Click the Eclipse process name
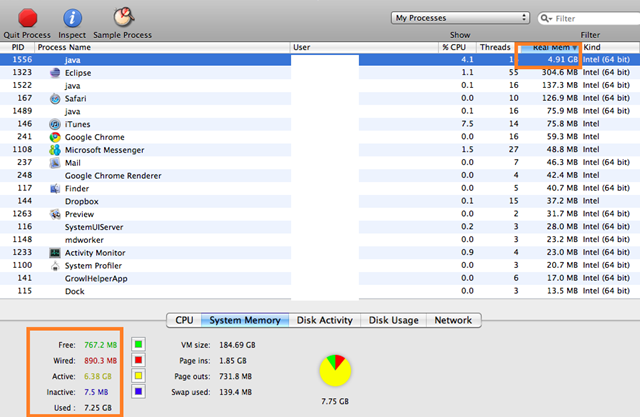The image size is (640, 417). click(x=78, y=73)
